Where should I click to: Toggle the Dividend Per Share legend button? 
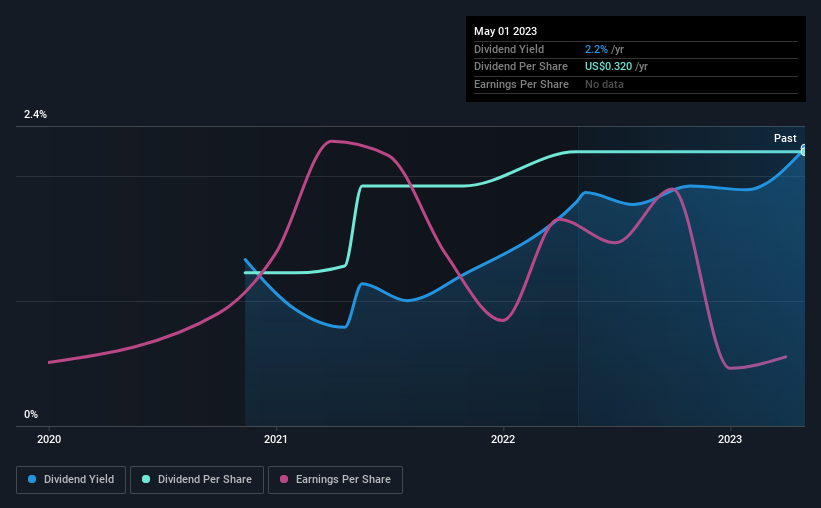pyautogui.click(x=197, y=479)
